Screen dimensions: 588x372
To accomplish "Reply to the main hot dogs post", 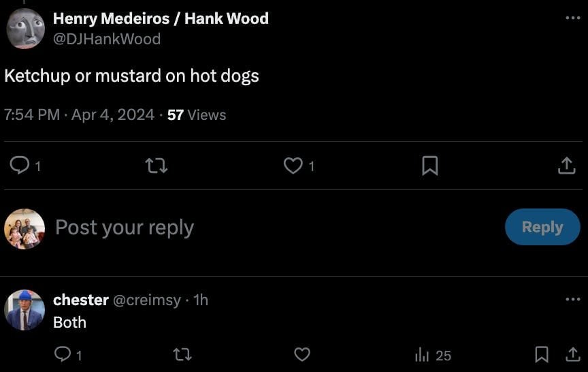I will click(x=20, y=166).
